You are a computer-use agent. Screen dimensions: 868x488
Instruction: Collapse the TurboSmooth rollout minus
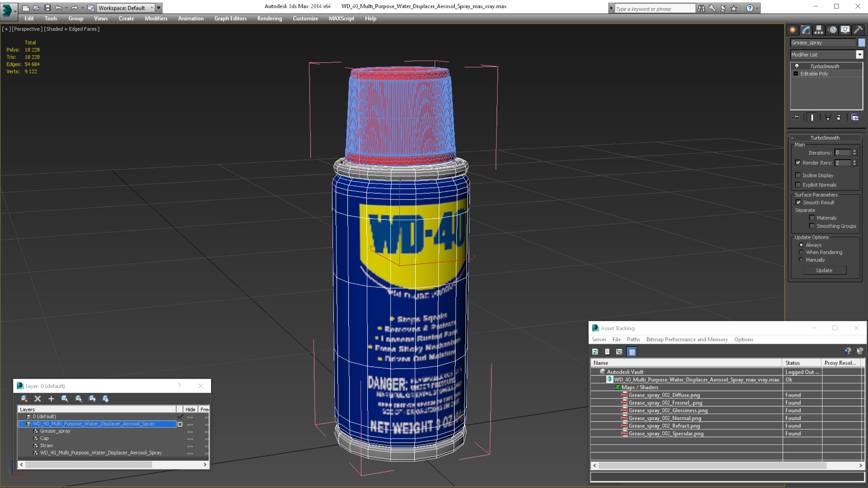(x=793, y=138)
